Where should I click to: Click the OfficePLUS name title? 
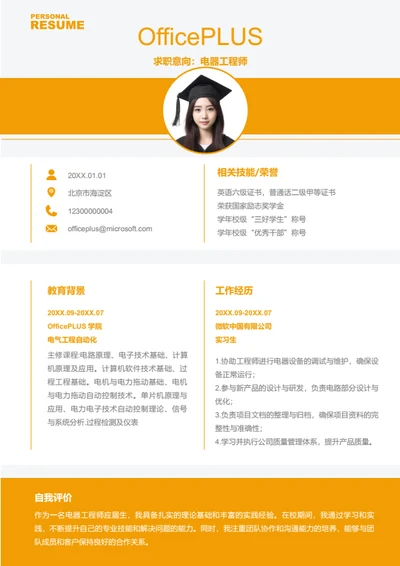(x=200, y=36)
